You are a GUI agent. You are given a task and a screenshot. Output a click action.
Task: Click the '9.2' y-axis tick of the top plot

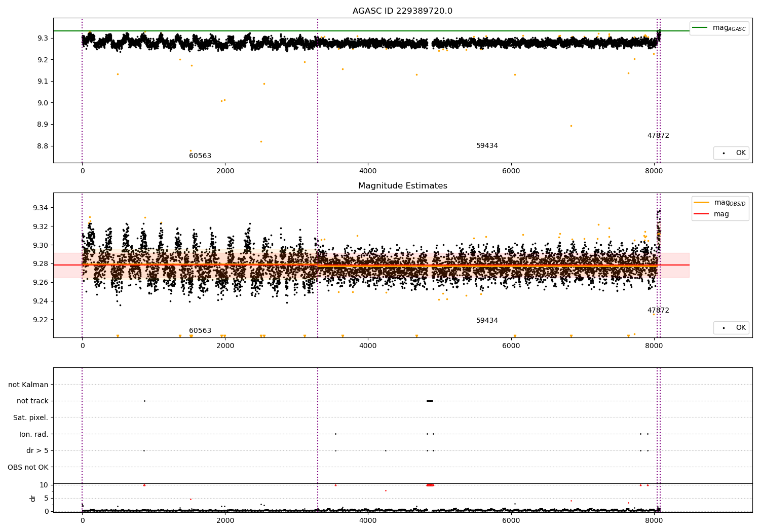43,60
